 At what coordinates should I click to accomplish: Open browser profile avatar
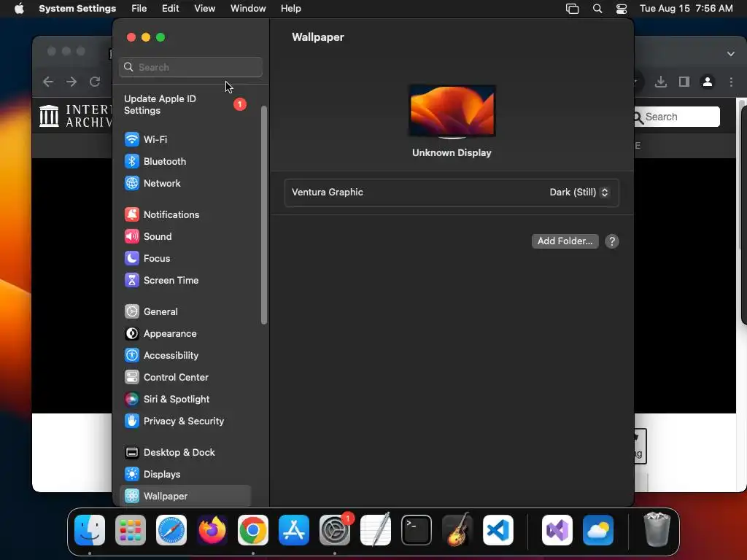point(708,82)
